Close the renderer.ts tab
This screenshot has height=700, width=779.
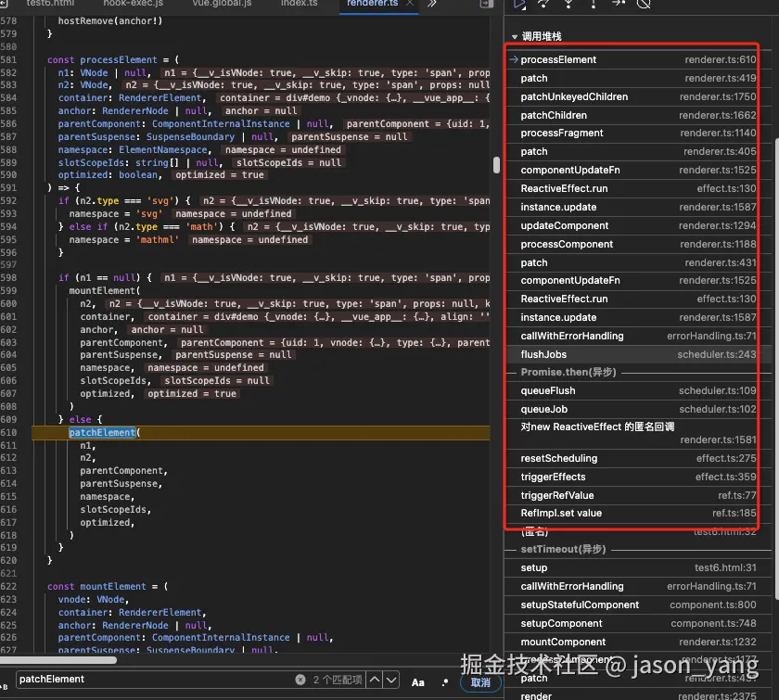click(410, 3)
